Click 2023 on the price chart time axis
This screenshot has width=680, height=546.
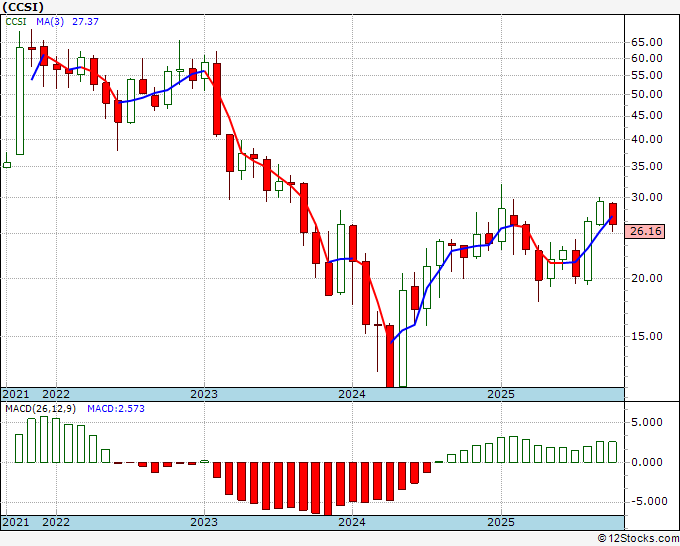click(x=204, y=394)
